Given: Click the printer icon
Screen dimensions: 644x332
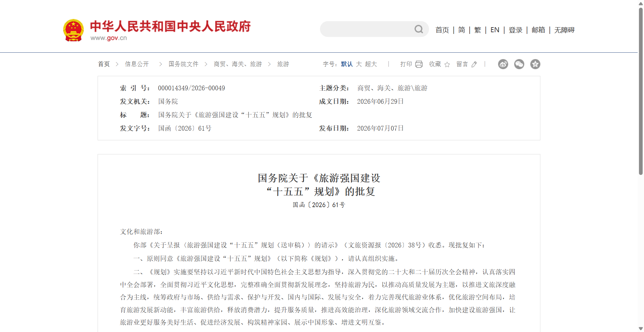Looking at the screenshot, I should click(x=419, y=64).
